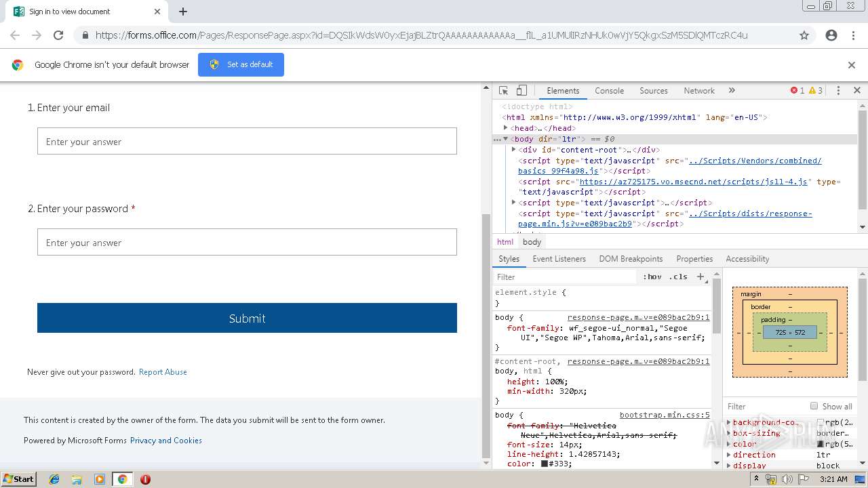Open a new browser tab
Screen dimensions: 868x488
coord(183,12)
